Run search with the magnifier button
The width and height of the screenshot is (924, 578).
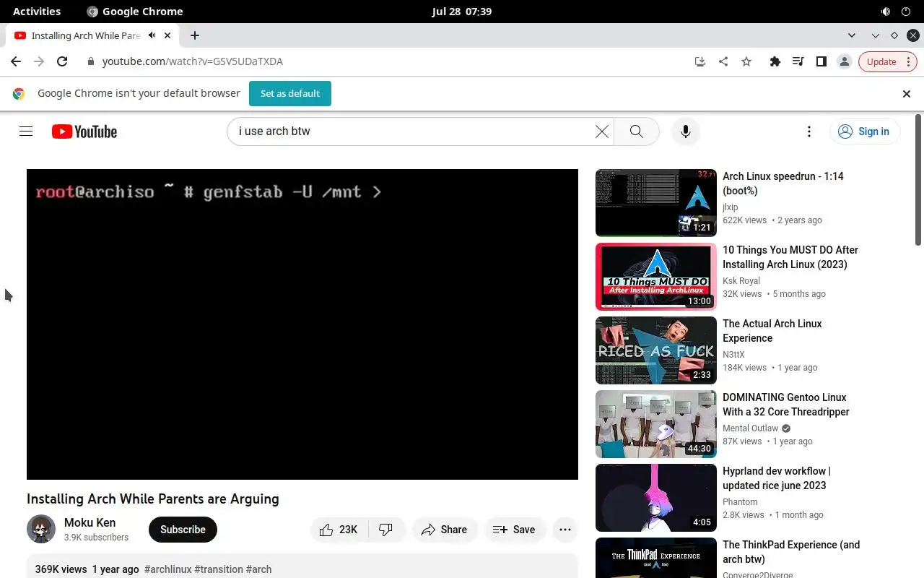coord(636,131)
